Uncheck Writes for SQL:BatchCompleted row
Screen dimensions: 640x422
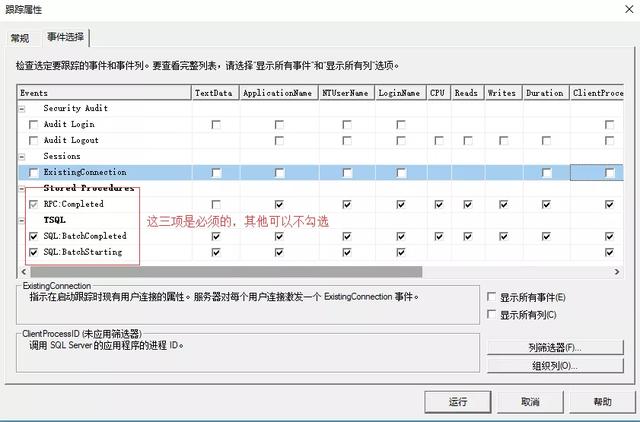point(504,236)
